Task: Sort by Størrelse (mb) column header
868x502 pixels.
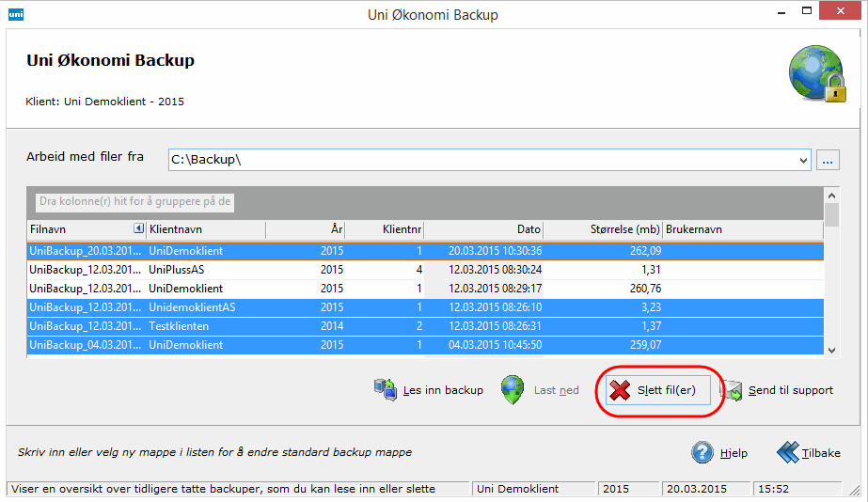Action: pyautogui.click(x=604, y=229)
